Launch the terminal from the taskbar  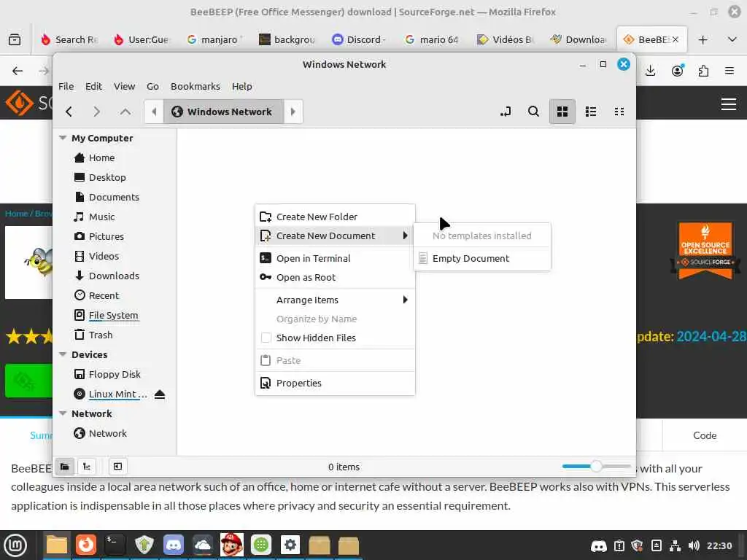pyautogui.click(x=115, y=545)
